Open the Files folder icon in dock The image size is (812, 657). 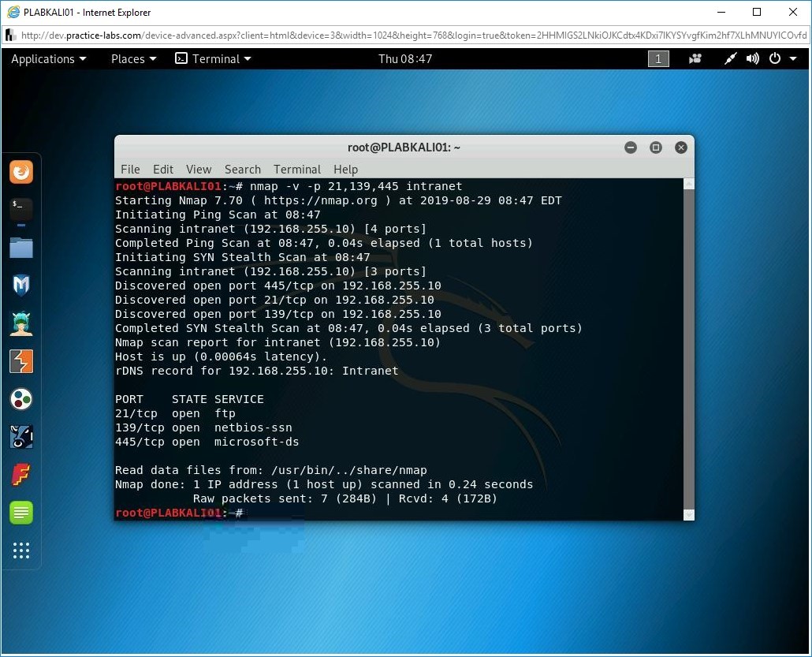[21, 248]
